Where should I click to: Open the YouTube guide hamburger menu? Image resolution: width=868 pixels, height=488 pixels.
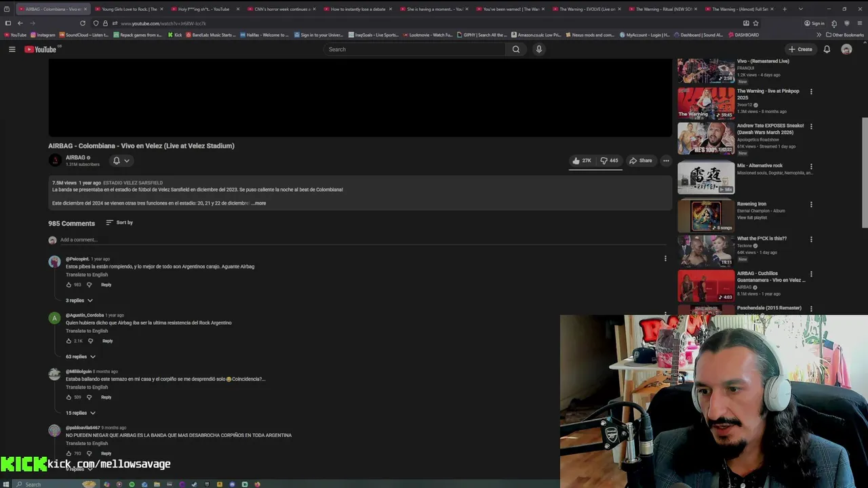pos(12,49)
